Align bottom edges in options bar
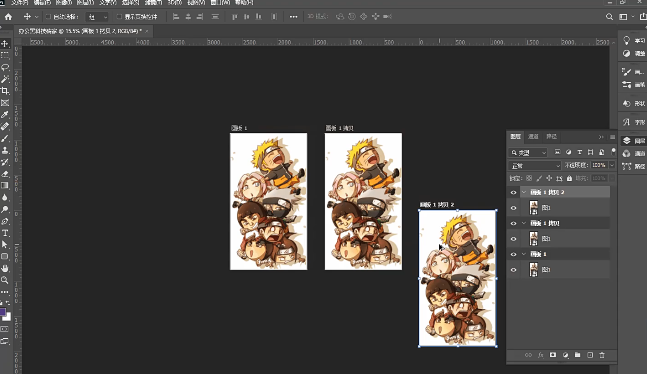647x374 pixels. (x=259, y=17)
